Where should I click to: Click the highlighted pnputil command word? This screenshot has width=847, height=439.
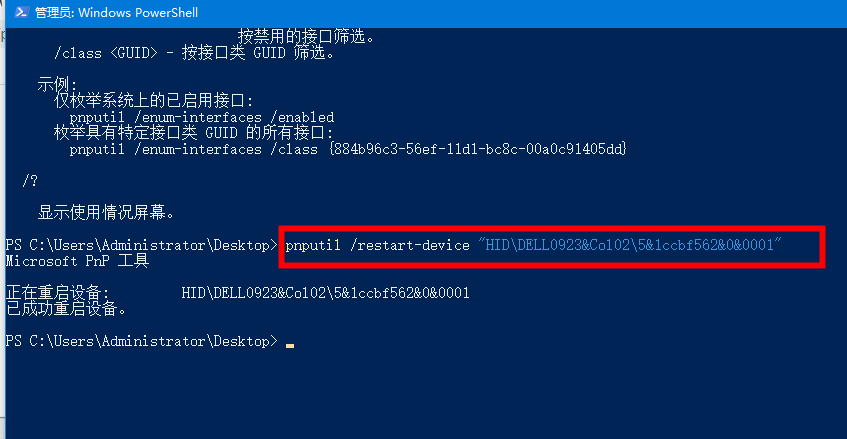pos(313,245)
